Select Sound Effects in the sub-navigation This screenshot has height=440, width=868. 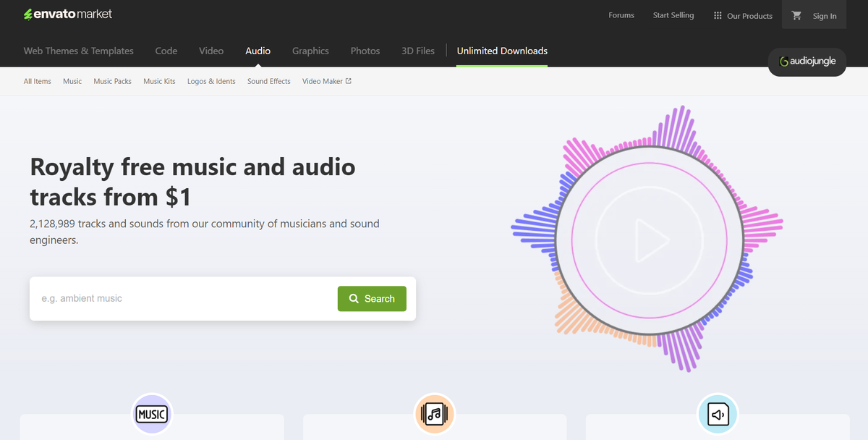(x=269, y=82)
